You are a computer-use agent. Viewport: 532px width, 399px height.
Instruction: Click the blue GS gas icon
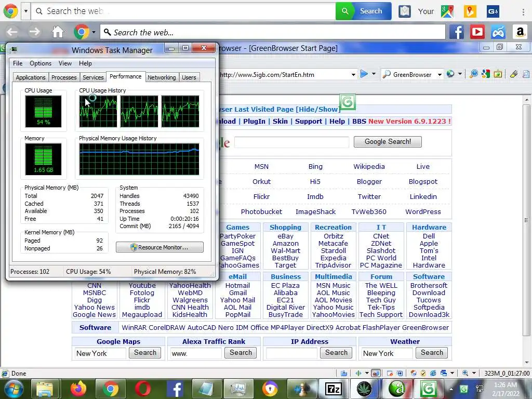coord(493,11)
